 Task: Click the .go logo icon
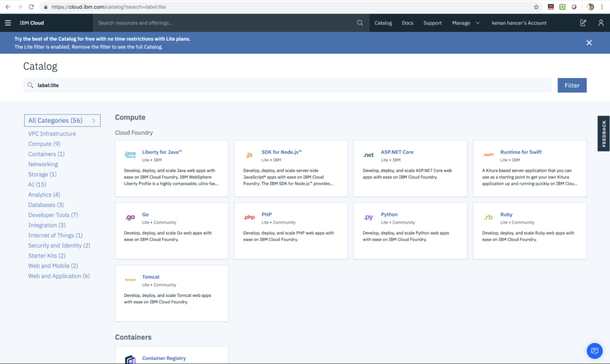click(x=130, y=217)
